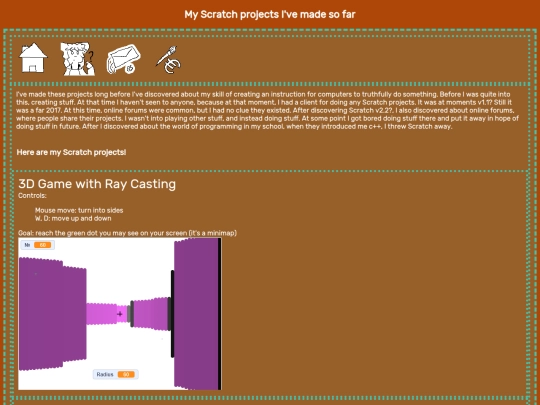Click the 'Here are my Scratch projects!' text
The width and height of the screenshot is (540, 405).
[71, 152]
